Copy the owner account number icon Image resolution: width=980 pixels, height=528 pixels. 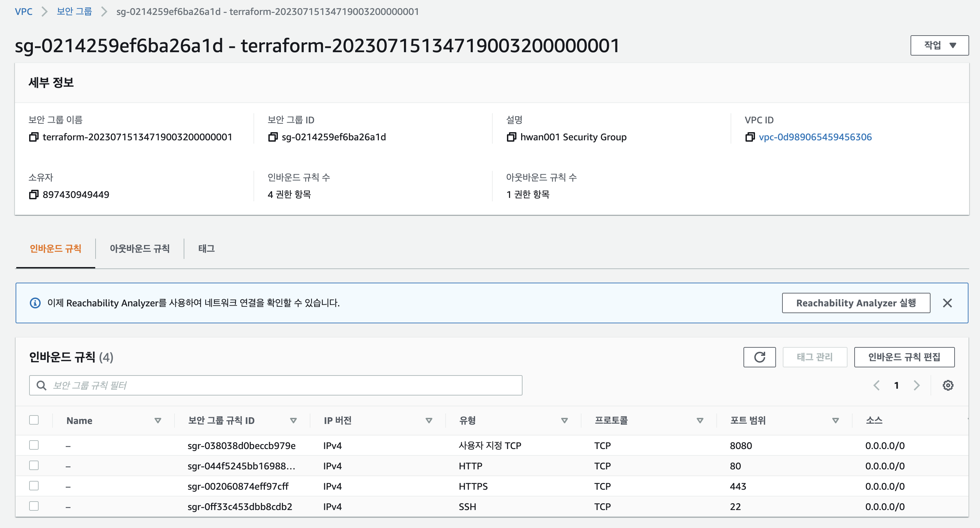coord(34,195)
